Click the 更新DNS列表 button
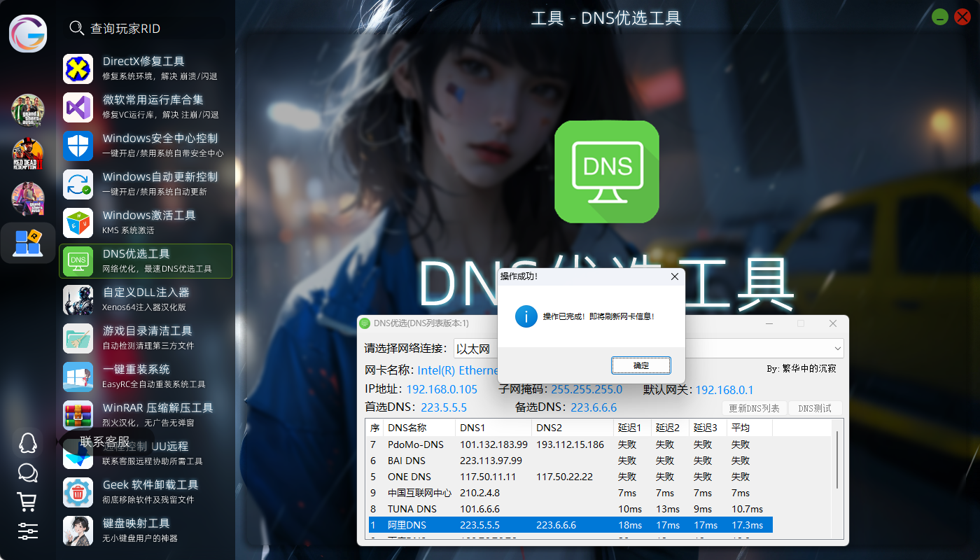980x560 pixels. point(754,408)
